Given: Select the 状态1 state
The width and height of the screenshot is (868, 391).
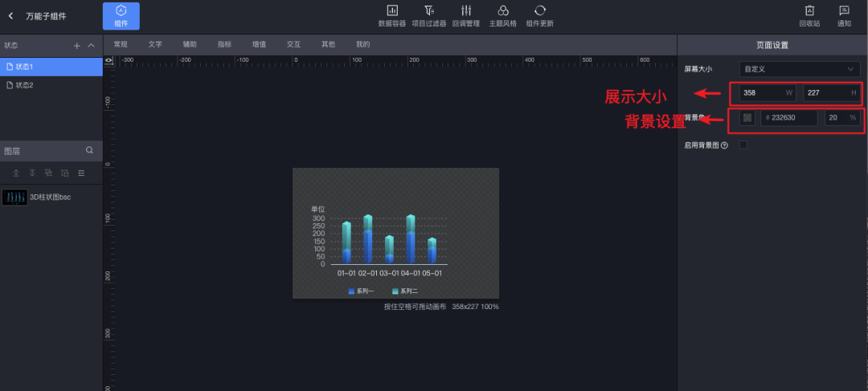Looking at the screenshot, I should [51, 67].
